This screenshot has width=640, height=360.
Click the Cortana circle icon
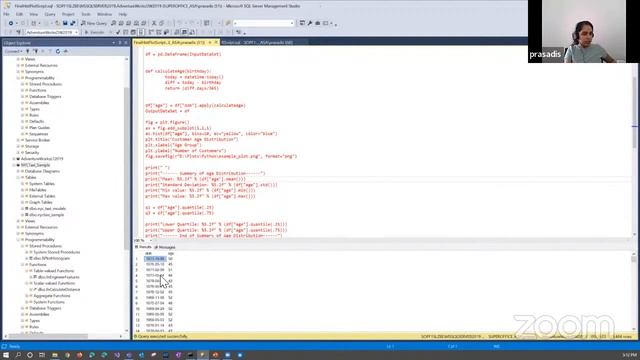(x=30, y=355)
